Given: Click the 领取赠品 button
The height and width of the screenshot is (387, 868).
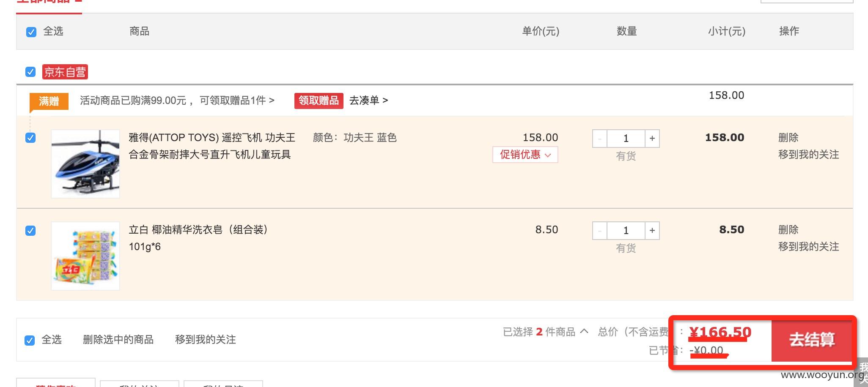Looking at the screenshot, I should point(319,101).
